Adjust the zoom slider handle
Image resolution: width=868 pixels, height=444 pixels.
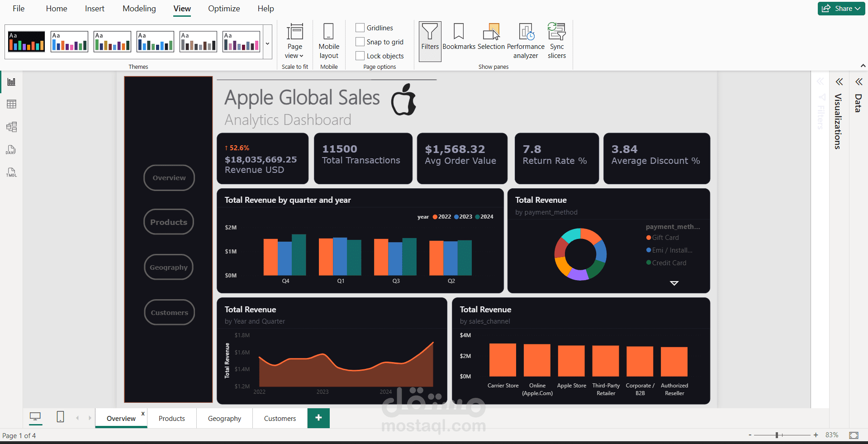pos(777,435)
